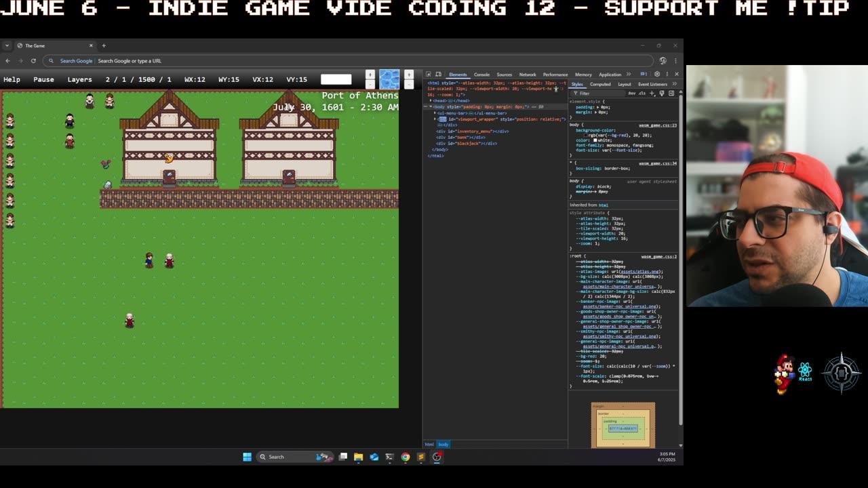Toggle the computed styles sidebar icon
The width and height of the screenshot is (868, 488).
click(x=671, y=94)
